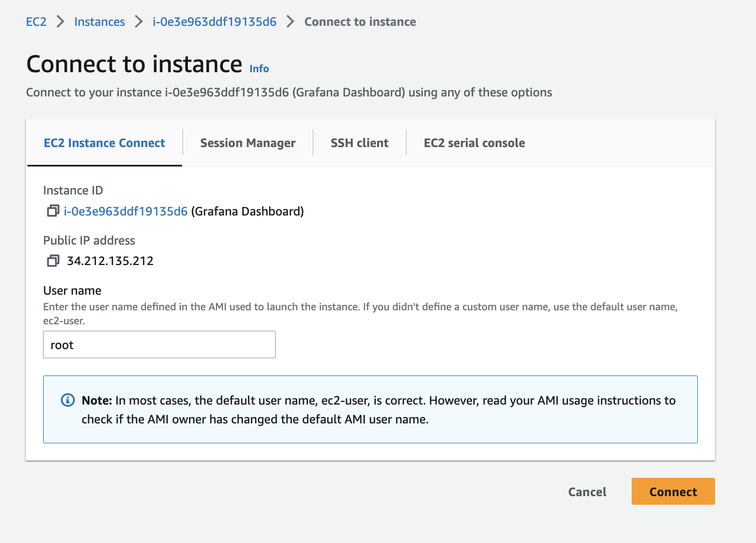
Task: Click the orange Connect button
Action: [673, 491]
